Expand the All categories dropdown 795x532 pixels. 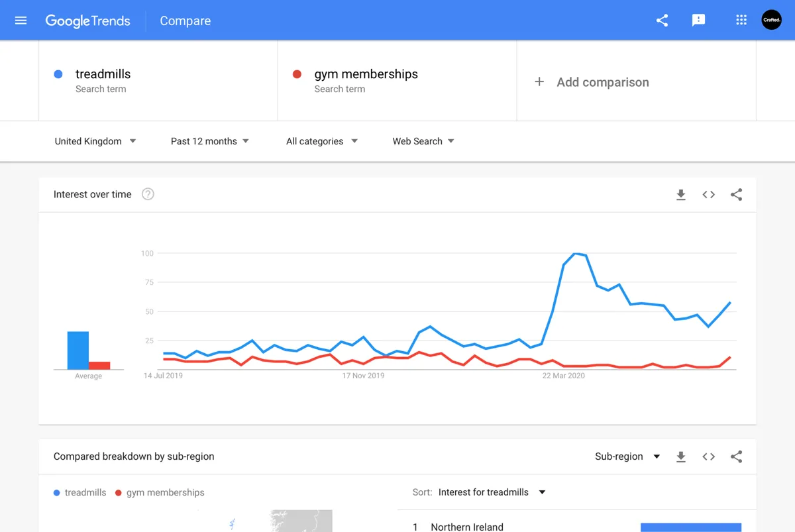pos(321,141)
